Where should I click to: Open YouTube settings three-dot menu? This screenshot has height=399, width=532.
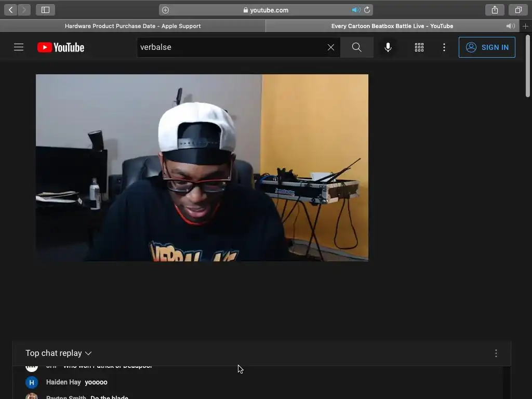tap(444, 47)
